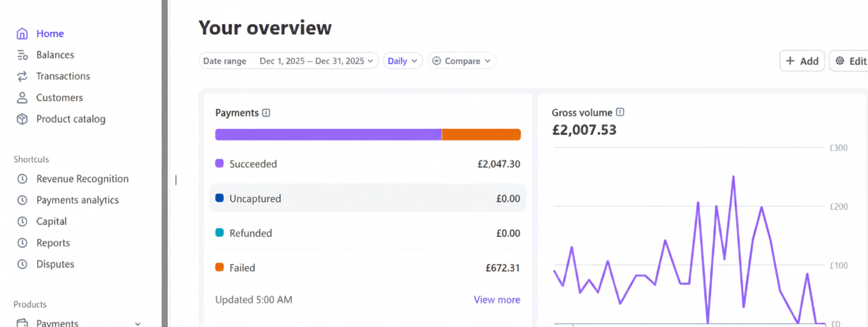Open the Compare dropdown

(x=462, y=61)
